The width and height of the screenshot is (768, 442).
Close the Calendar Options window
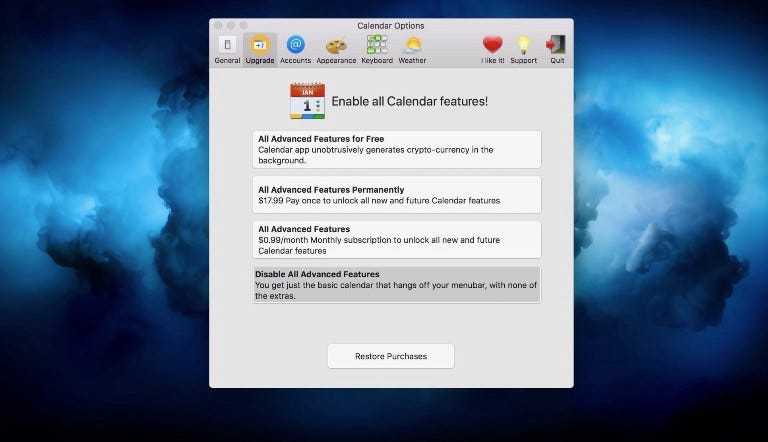218,25
